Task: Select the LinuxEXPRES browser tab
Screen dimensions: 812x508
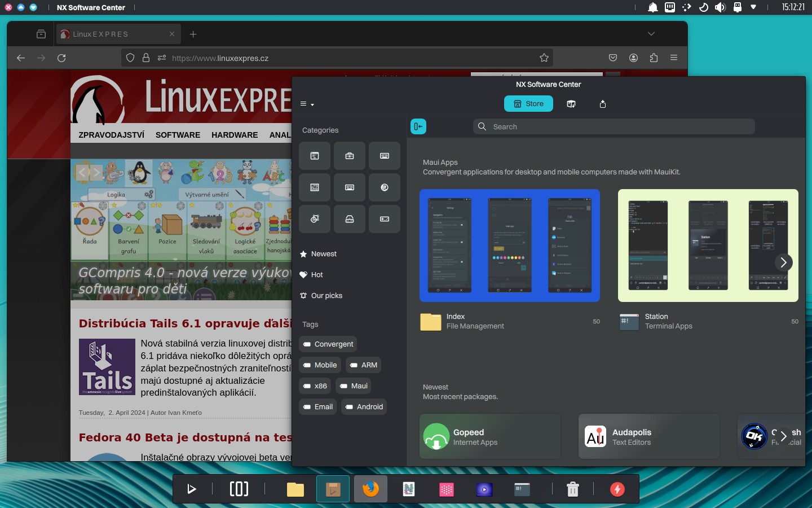Action: (118, 34)
